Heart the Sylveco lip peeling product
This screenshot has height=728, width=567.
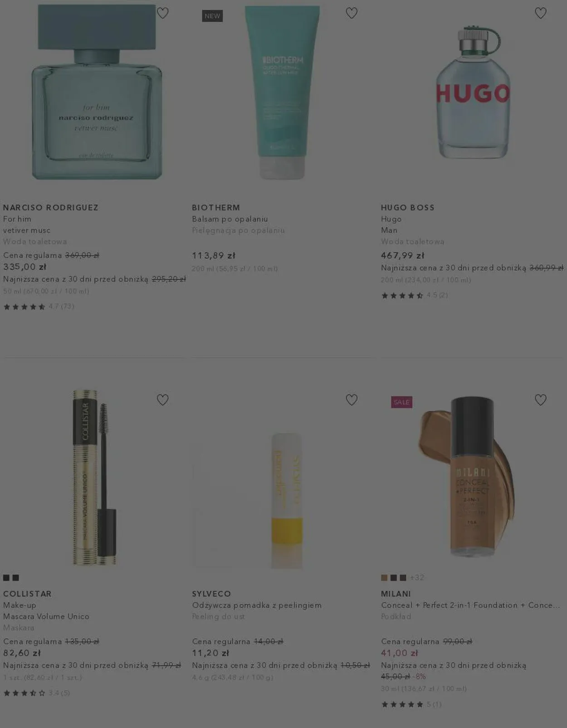coord(352,400)
